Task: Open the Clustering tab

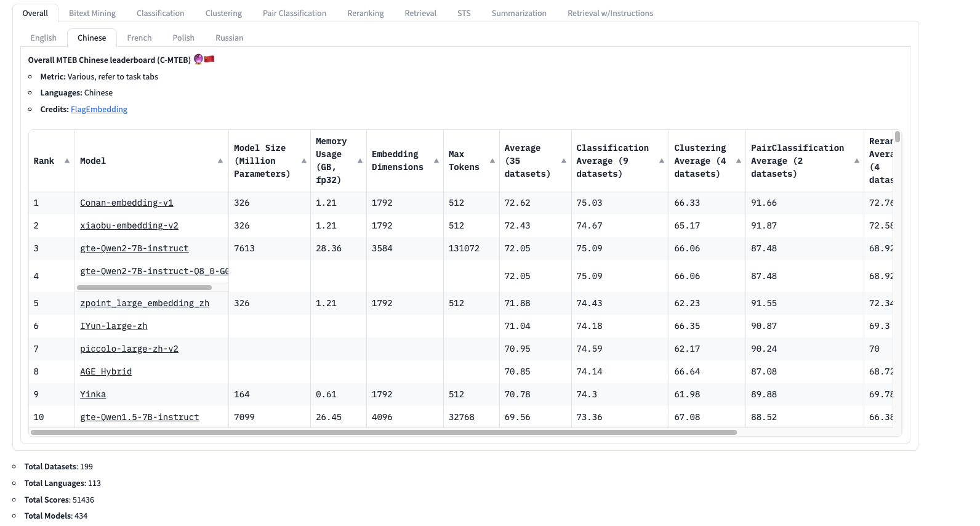Action: coord(223,13)
